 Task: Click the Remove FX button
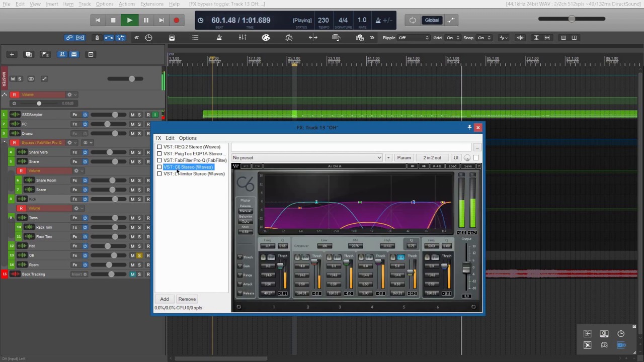pyautogui.click(x=187, y=299)
